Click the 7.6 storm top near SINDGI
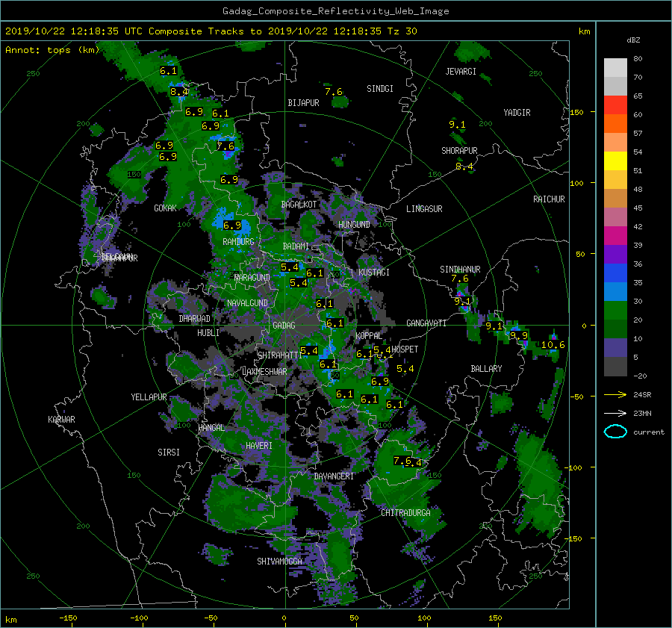Image resolution: width=672 pixels, height=628 pixels. pyautogui.click(x=334, y=92)
